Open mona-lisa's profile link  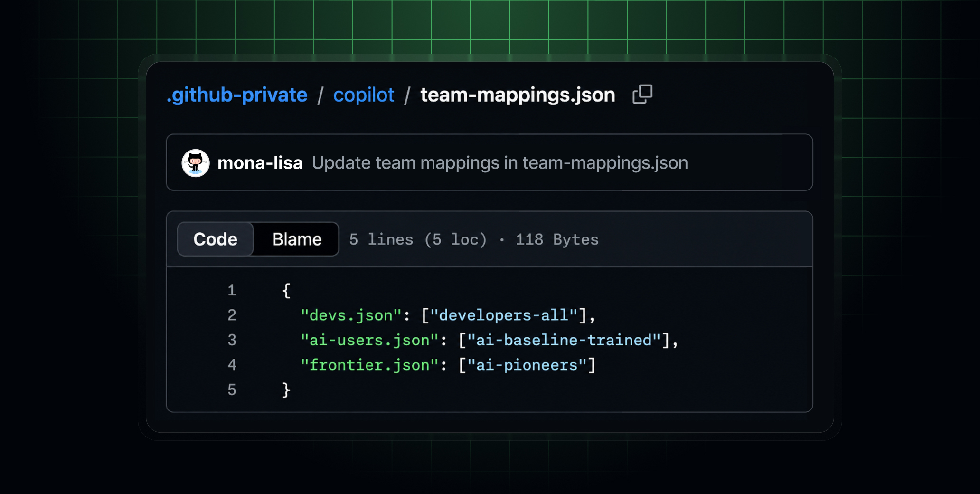click(260, 163)
